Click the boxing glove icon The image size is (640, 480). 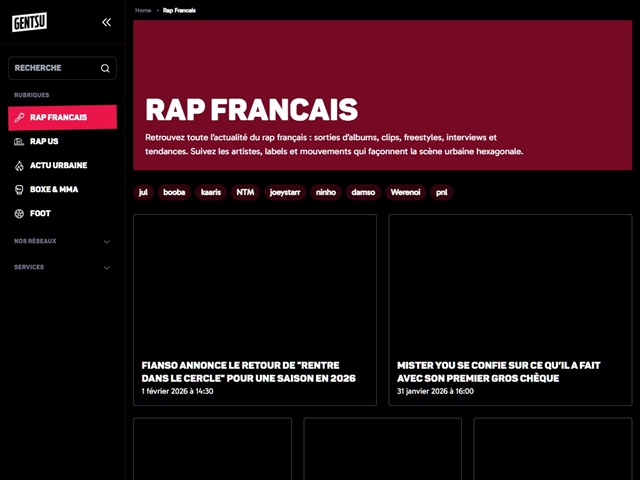click(x=19, y=190)
